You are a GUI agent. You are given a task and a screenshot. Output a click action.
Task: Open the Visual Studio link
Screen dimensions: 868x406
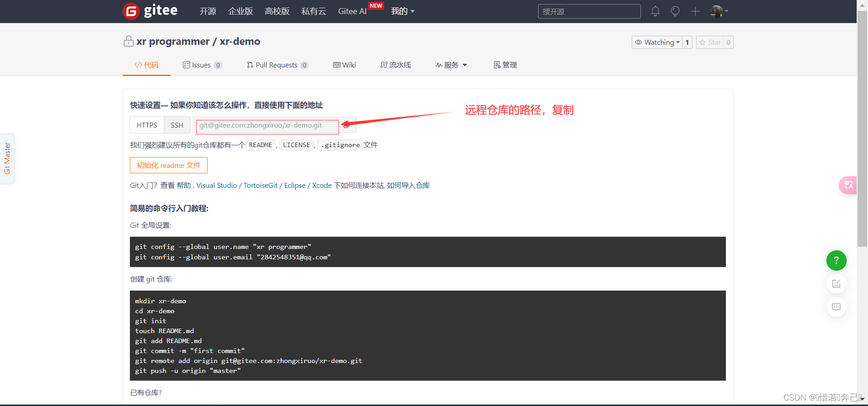(217, 186)
